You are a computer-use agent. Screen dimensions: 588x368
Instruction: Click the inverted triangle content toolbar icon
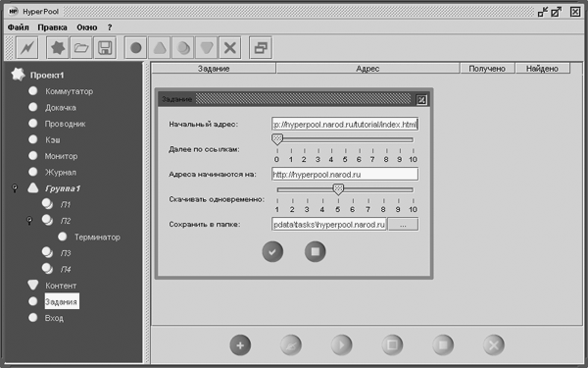pyautogui.click(x=206, y=48)
